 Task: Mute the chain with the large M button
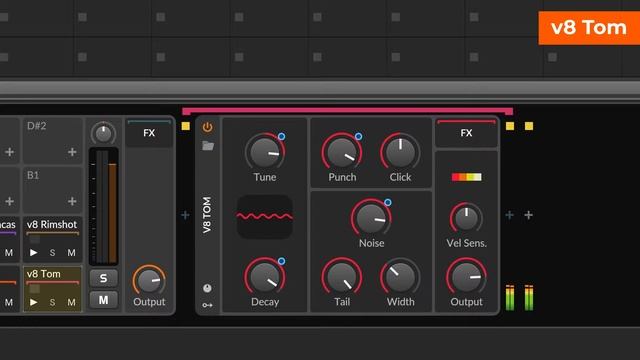pyautogui.click(x=103, y=300)
